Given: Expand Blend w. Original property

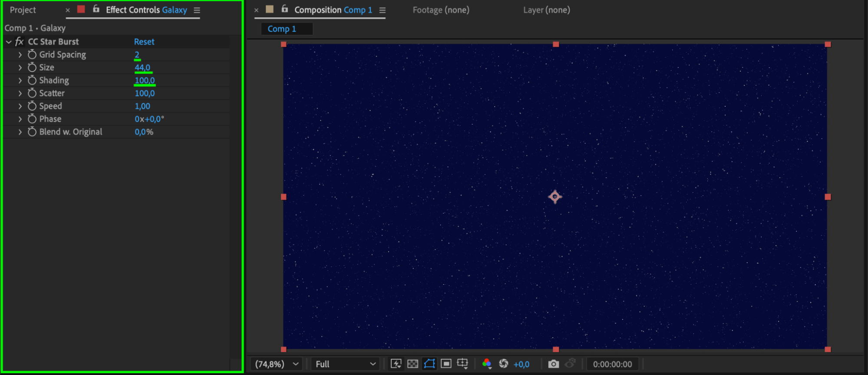Looking at the screenshot, I should click(20, 132).
